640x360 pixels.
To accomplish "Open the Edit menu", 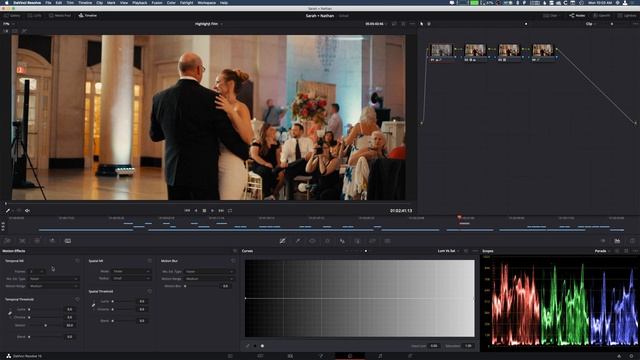I will tap(59, 2).
